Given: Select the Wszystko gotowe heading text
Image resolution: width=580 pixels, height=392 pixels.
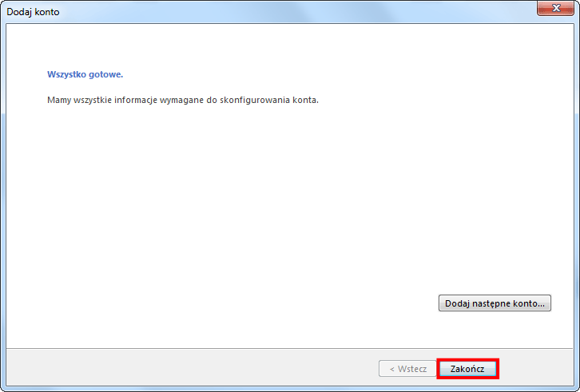Looking at the screenshot, I should (x=85, y=74).
